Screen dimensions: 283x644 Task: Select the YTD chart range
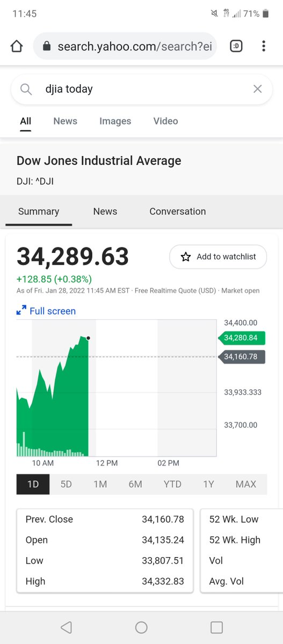[172, 484]
